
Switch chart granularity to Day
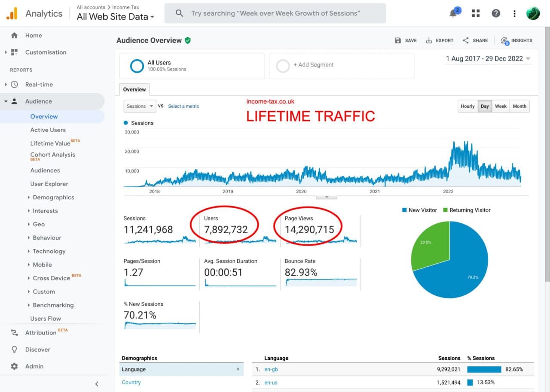[485, 106]
